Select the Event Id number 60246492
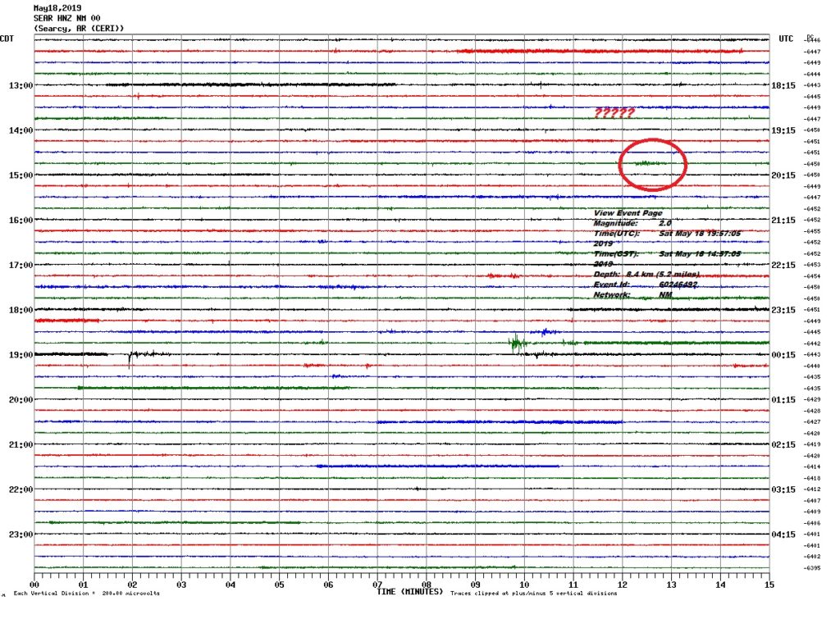This screenshot has height=619, width=840. pyautogui.click(x=678, y=284)
